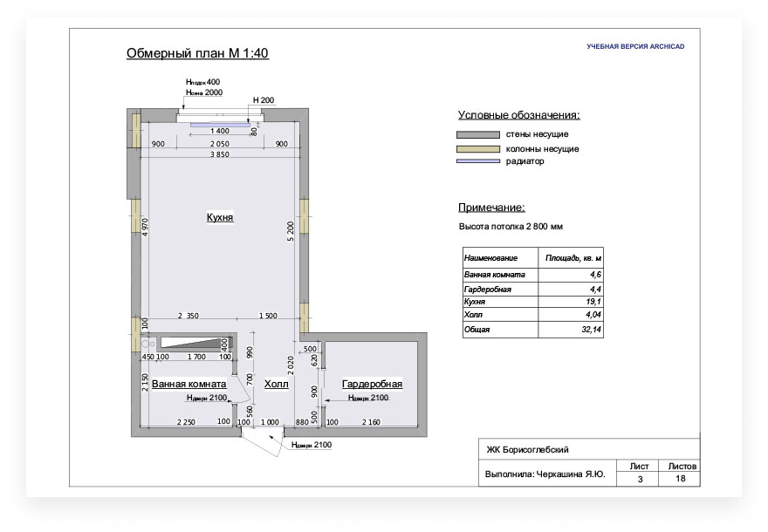768x532 pixels.
Task: Select the Наименование table column header
Action: (490, 258)
